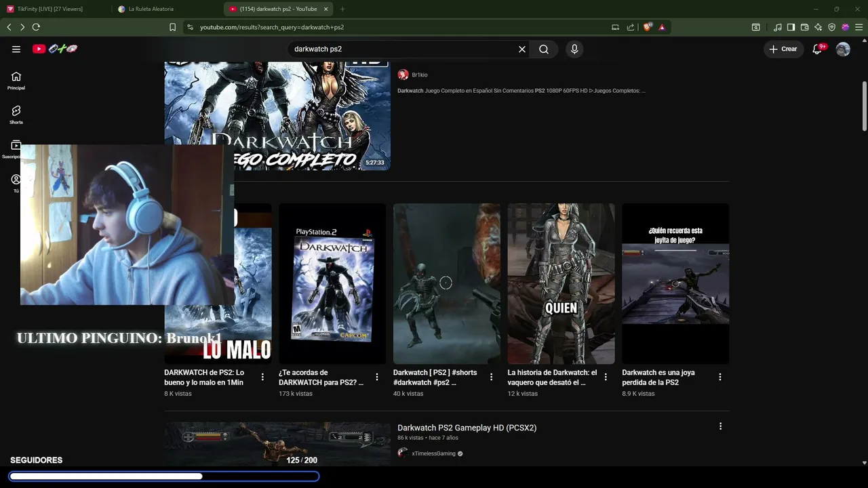Open the account avatar menu
The image size is (868, 488).
click(x=843, y=49)
